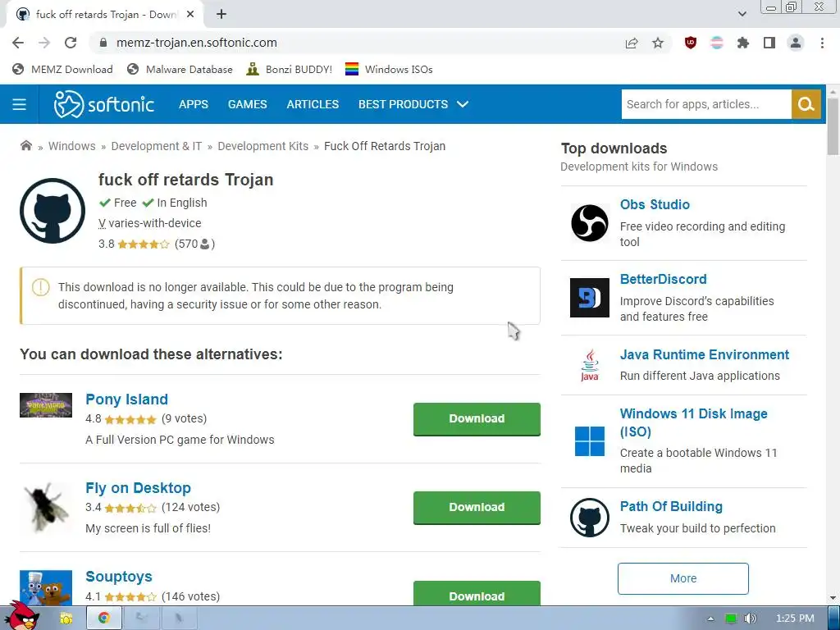Open the folder icon on the taskbar

click(x=66, y=619)
